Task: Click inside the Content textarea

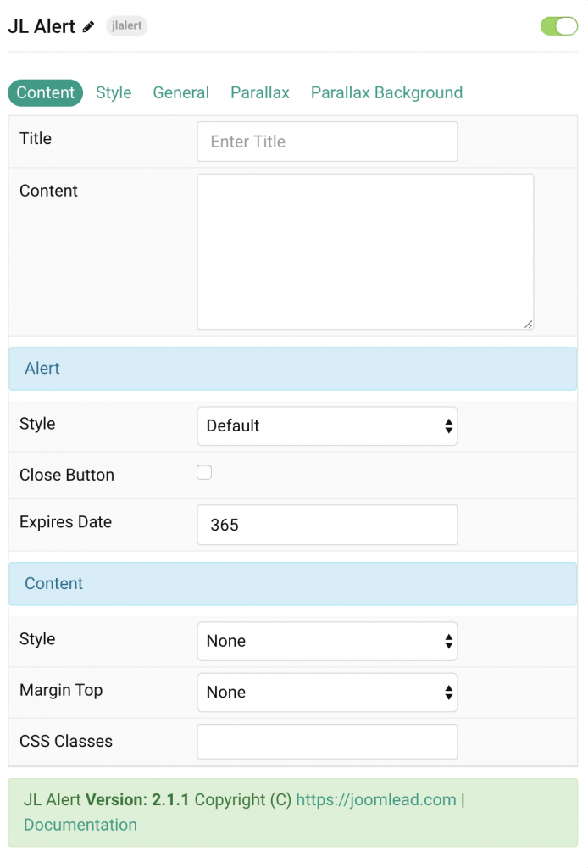Action: pyautogui.click(x=364, y=250)
